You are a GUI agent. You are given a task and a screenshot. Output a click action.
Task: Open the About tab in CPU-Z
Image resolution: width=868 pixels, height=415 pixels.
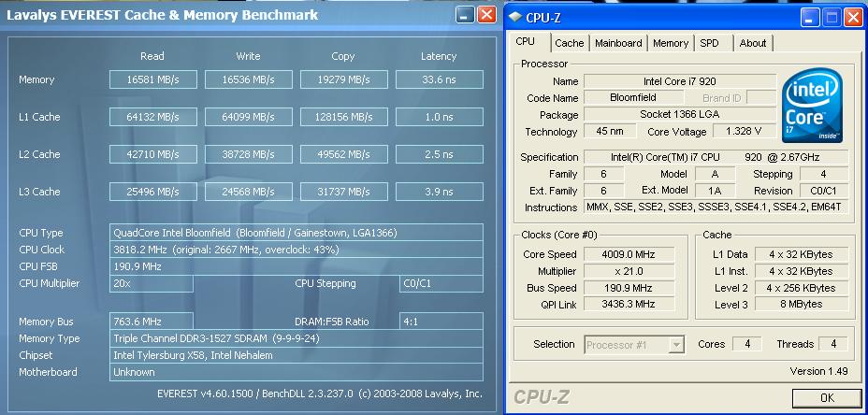pos(753,43)
